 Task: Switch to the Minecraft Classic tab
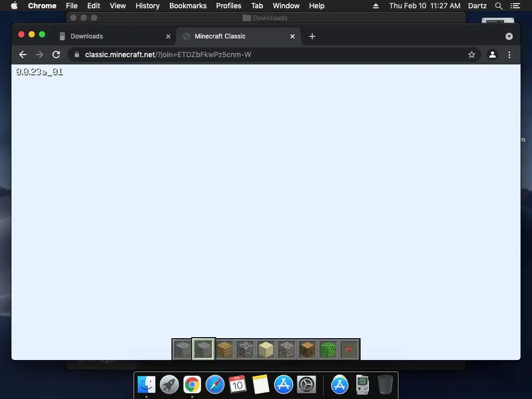pos(239,36)
